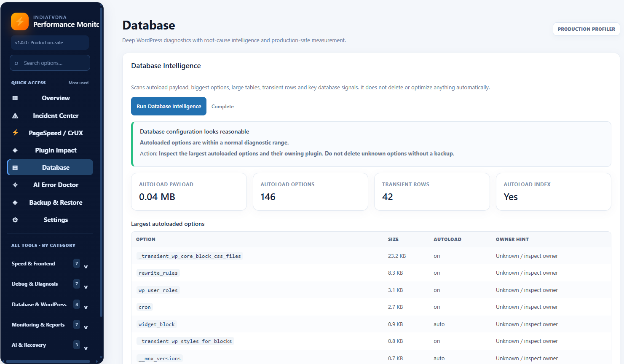The width and height of the screenshot is (624, 364).
Task: Click the Production Profiler badge
Action: (586, 29)
